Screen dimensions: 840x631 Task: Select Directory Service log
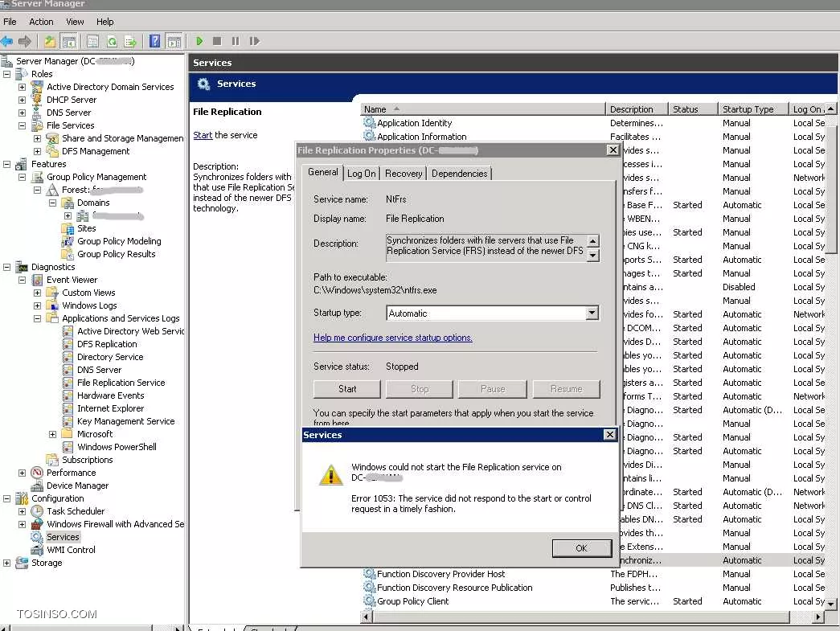[x=110, y=357]
